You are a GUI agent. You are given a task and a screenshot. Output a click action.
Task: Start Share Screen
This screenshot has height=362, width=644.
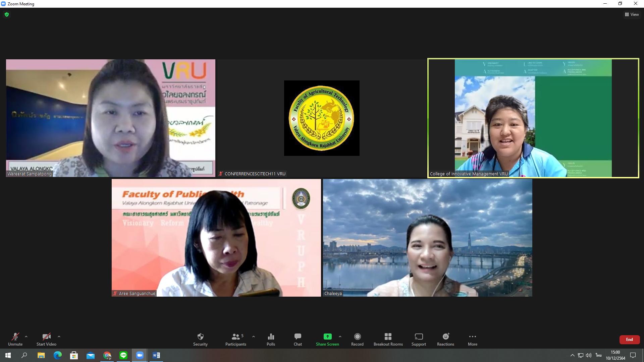pos(327,339)
